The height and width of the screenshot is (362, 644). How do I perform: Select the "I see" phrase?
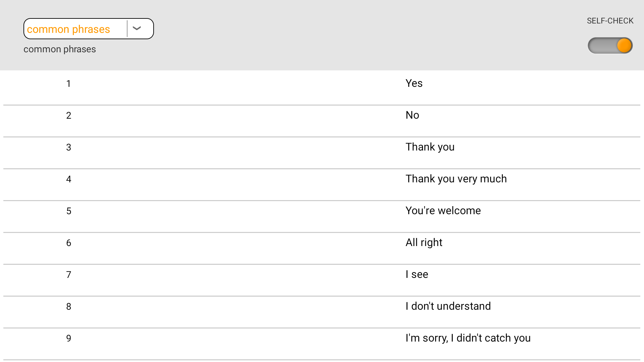(417, 275)
